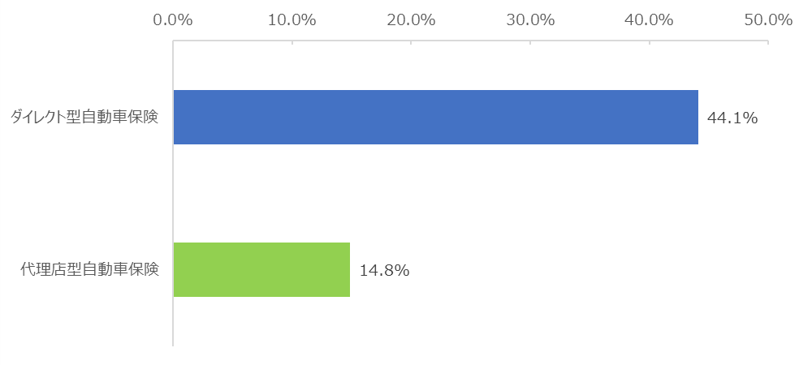Click the tick mark under 10.0%
This screenshot has height=365, width=812.
point(292,42)
